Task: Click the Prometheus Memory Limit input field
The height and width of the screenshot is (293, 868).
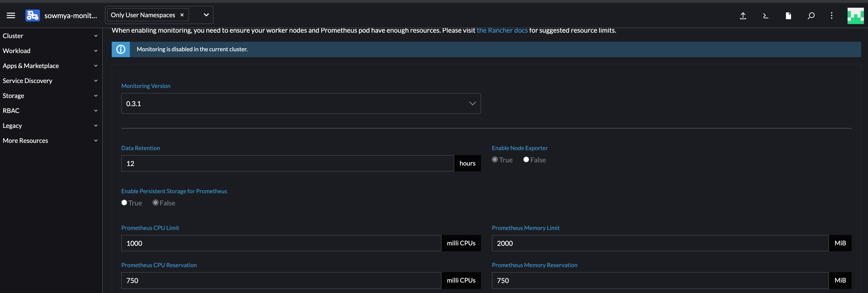Action: (660, 243)
